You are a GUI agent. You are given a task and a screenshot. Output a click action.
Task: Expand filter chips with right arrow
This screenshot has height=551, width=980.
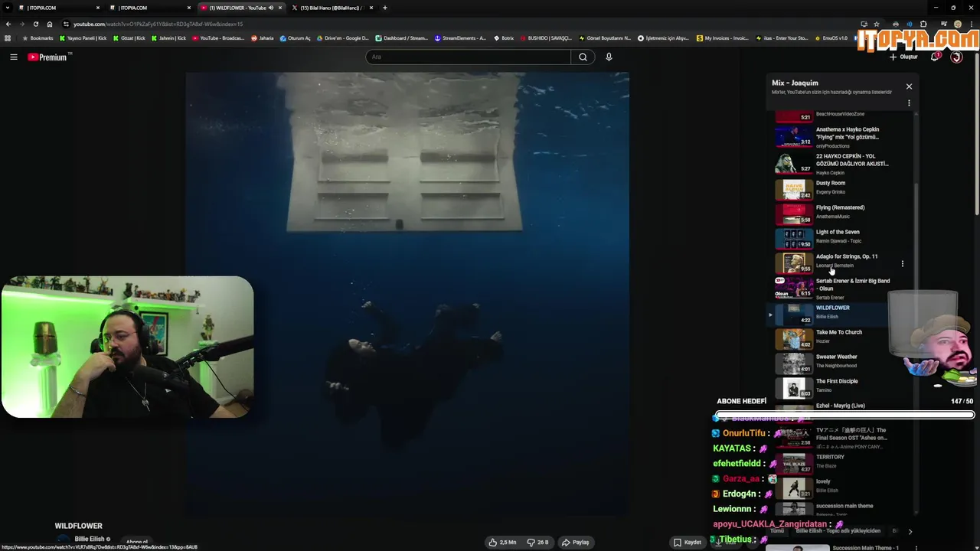(x=910, y=531)
